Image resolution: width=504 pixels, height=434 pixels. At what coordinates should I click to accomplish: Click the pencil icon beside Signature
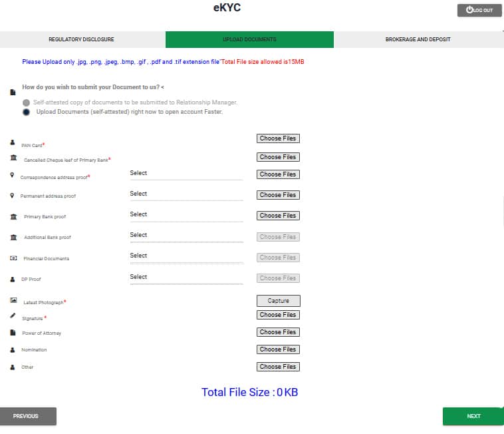coord(13,316)
